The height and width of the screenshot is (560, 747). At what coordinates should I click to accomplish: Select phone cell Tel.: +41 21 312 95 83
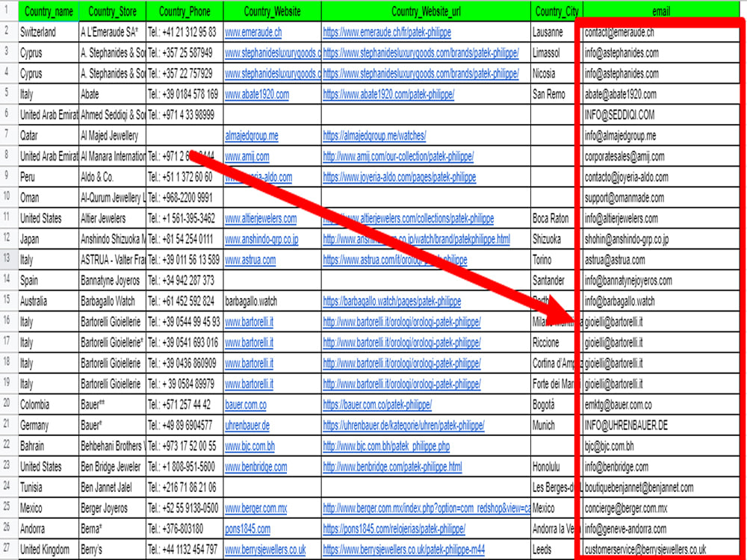185,32
